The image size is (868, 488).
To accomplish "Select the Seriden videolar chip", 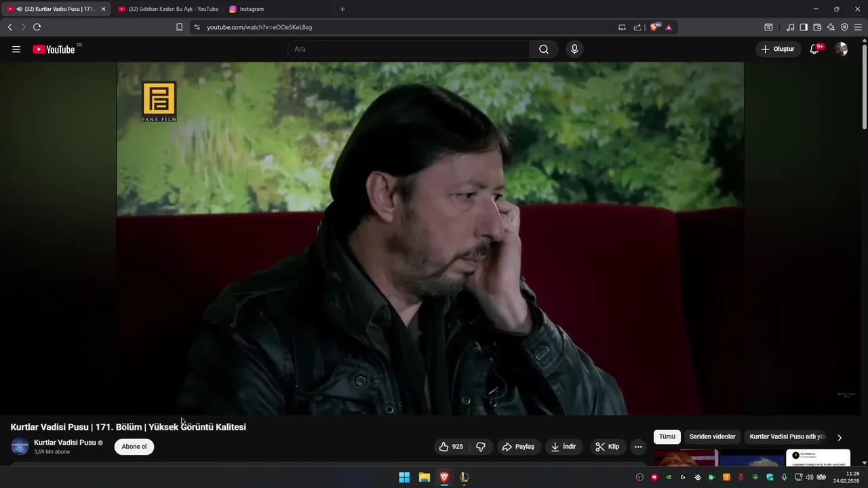I will (x=712, y=437).
